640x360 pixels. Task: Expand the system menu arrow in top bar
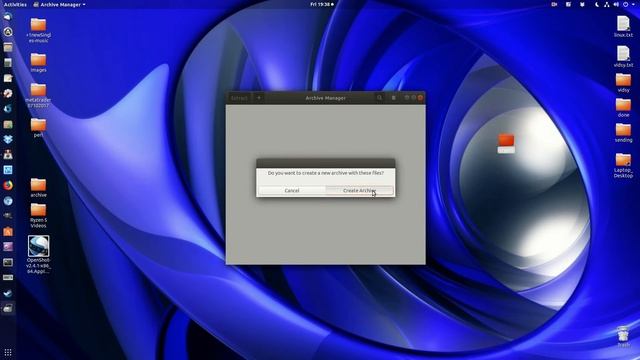[x=633, y=4]
